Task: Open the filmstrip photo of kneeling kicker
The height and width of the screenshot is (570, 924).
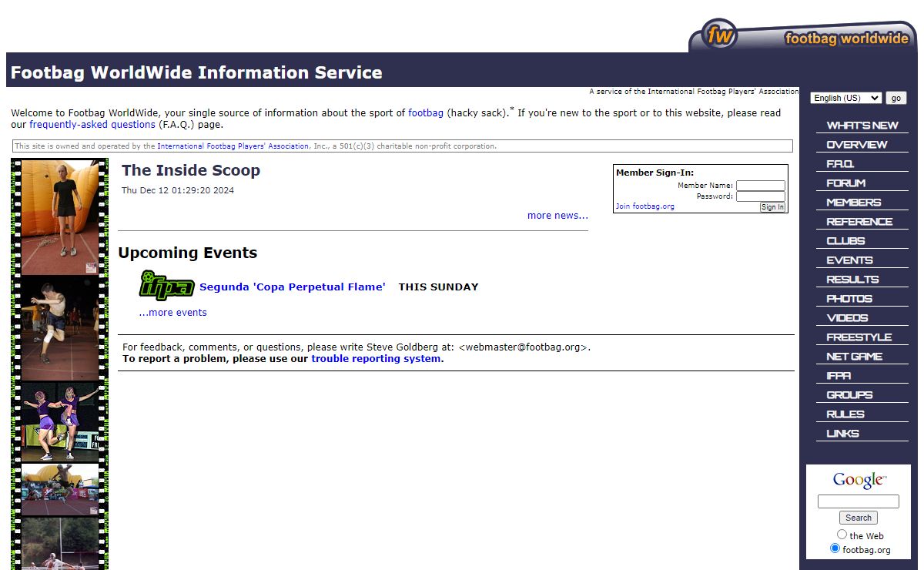Action: (60, 328)
